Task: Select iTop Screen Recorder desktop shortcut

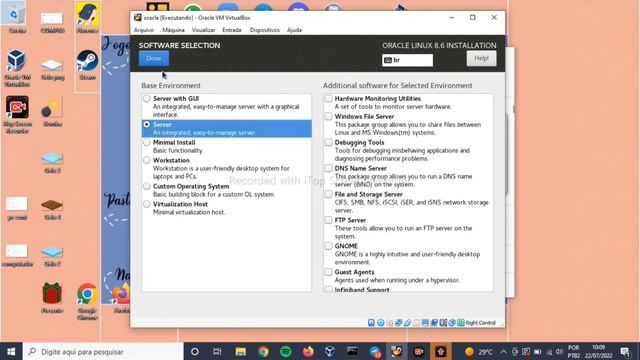Action: click(17, 114)
